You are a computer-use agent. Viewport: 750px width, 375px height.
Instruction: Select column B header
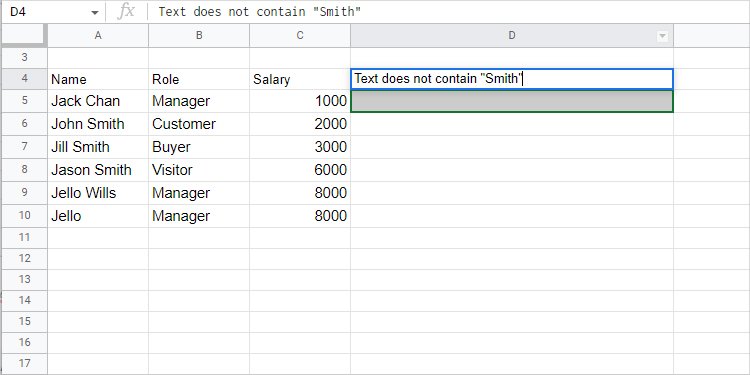point(199,35)
